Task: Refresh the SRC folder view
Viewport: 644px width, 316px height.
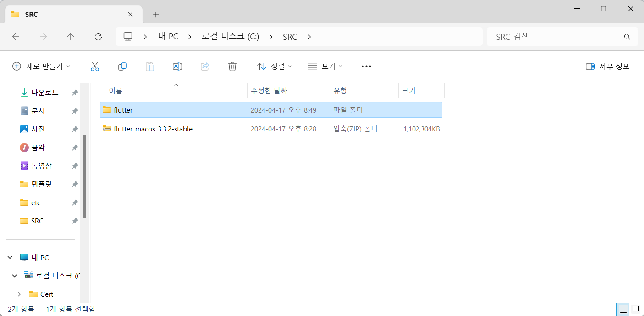Action: 98,37
